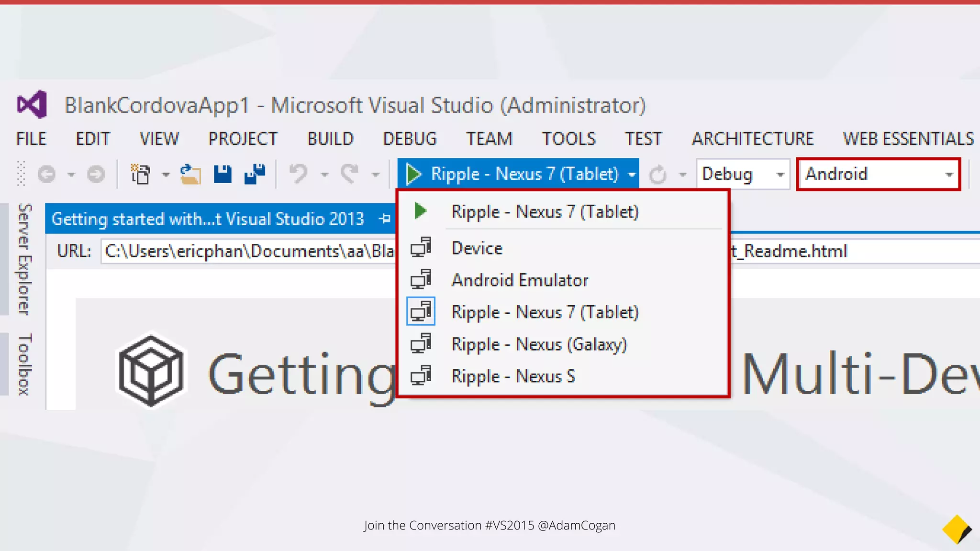
Task: Open the Debug configuration dropdown
Action: (743, 174)
